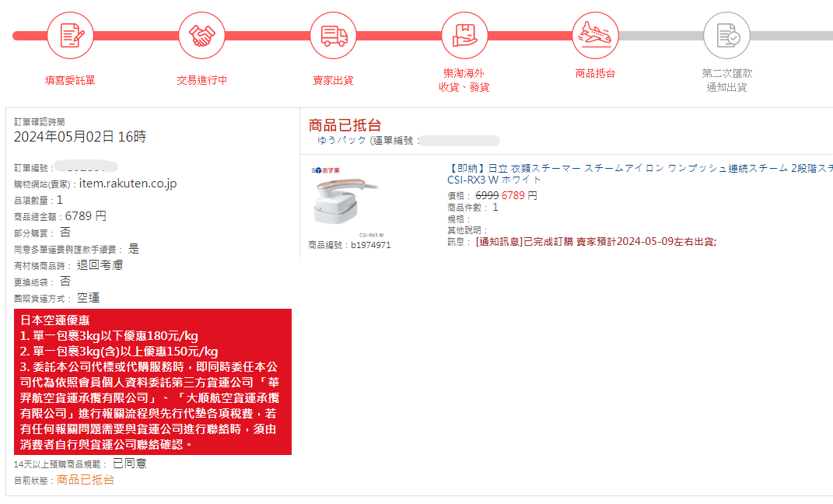Screen dimensions: 833x504
Task: Open the 填寫委託單 step label
Action: click(70, 80)
